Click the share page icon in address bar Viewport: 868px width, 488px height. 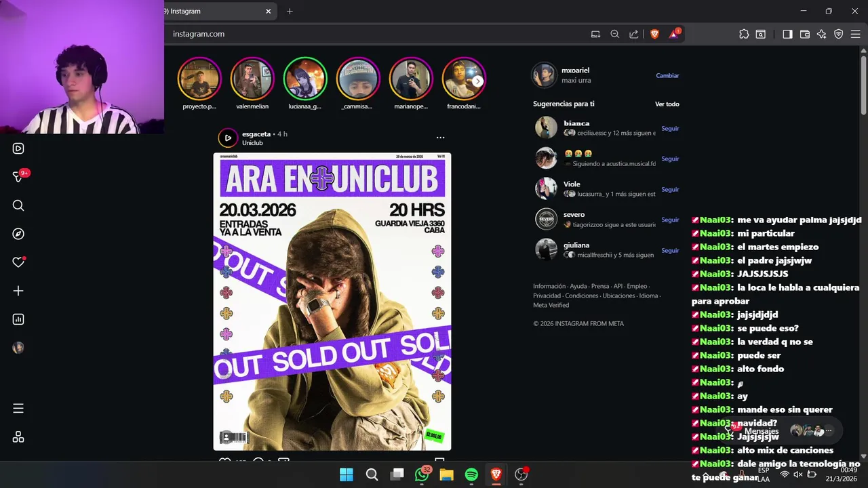633,34
